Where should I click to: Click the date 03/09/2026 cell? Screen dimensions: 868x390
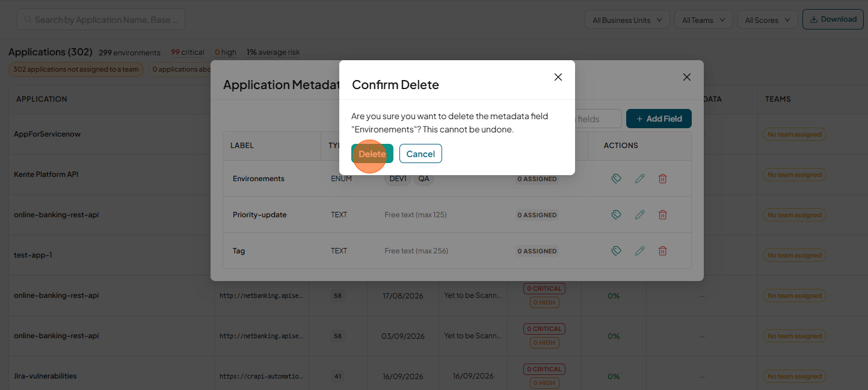pyautogui.click(x=403, y=336)
